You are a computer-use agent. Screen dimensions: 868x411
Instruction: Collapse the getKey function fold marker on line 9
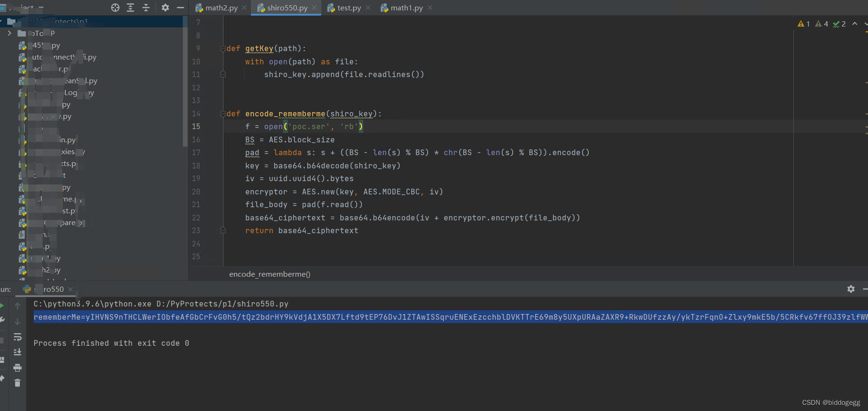click(223, 49)
